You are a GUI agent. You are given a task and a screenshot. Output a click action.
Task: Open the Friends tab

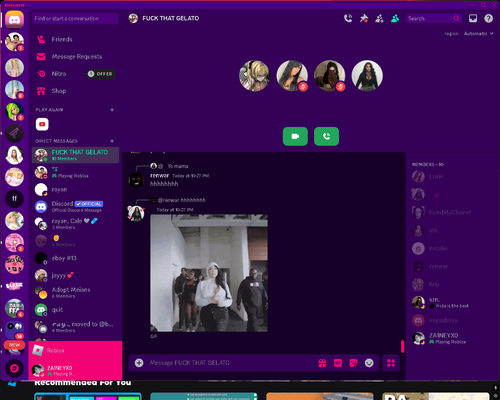(x=75, y=39)
